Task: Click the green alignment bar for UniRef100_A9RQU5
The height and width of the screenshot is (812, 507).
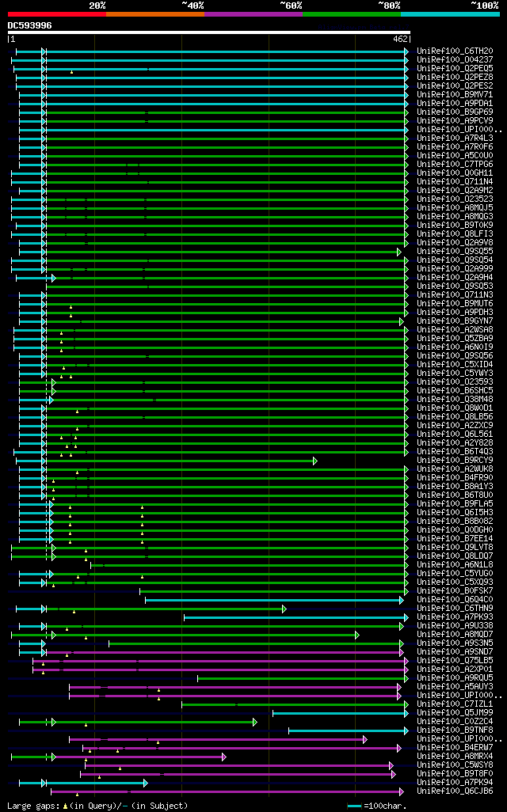Action: point(302,678)
